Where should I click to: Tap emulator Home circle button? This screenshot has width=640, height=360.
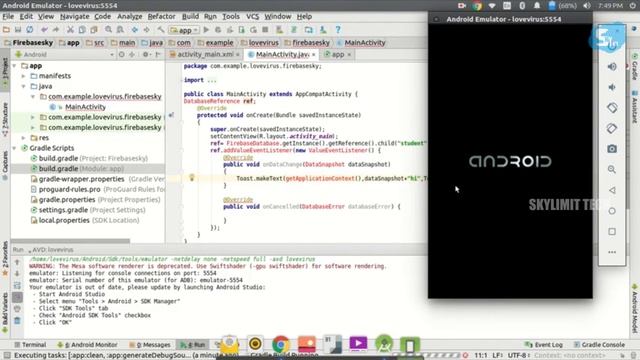[612, 211]
